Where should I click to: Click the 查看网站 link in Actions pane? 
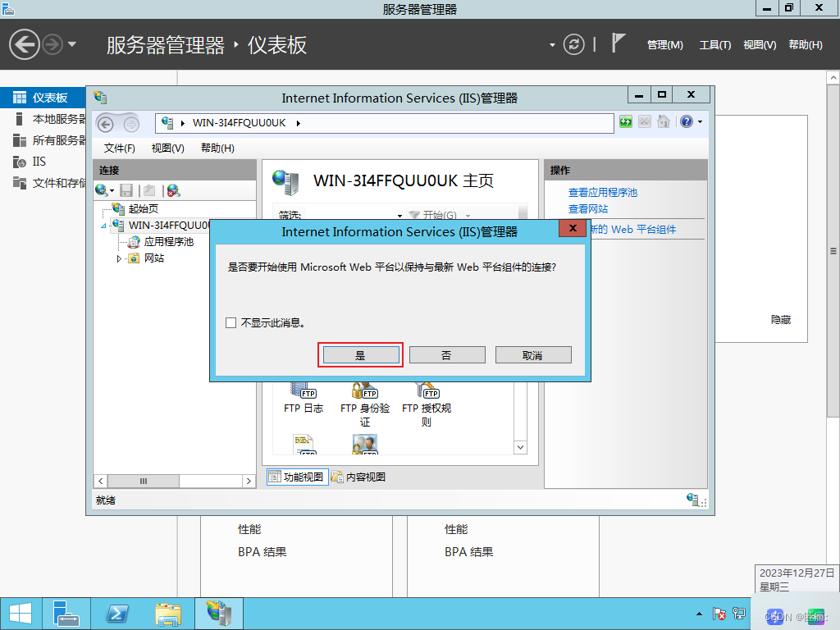(587, 209)
